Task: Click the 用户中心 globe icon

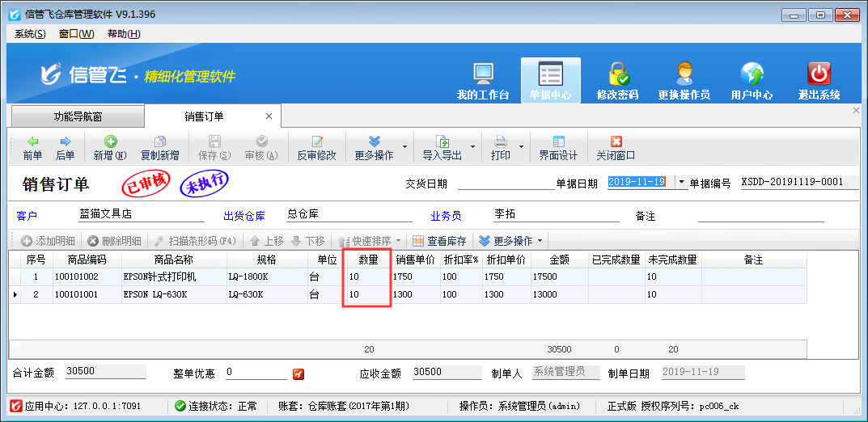Action: pos(752,74)
